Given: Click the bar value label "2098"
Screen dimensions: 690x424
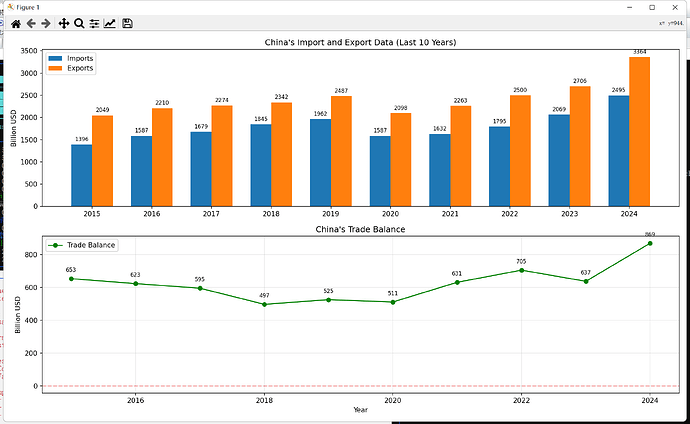Looking at the screenshot, I should coord(401,108).
